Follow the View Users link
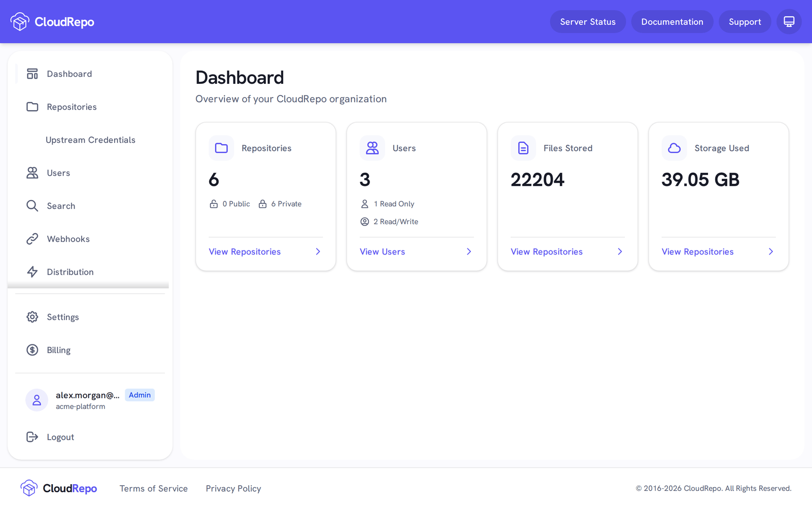 point(382,252)
